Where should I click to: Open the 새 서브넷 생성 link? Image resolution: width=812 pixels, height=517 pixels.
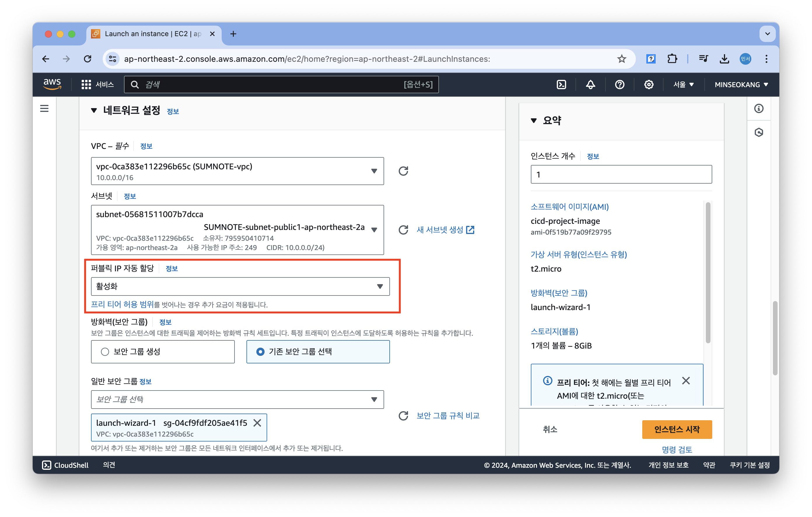pos(445,230)
